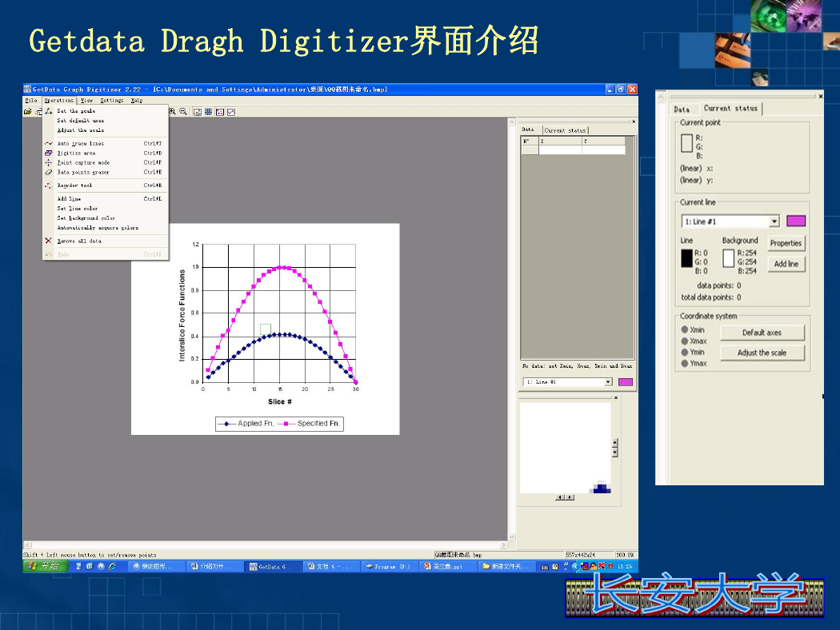Click the zoom out magnifier icon
The width and height of the screenshot is (840, 630).
click(183, 111)
